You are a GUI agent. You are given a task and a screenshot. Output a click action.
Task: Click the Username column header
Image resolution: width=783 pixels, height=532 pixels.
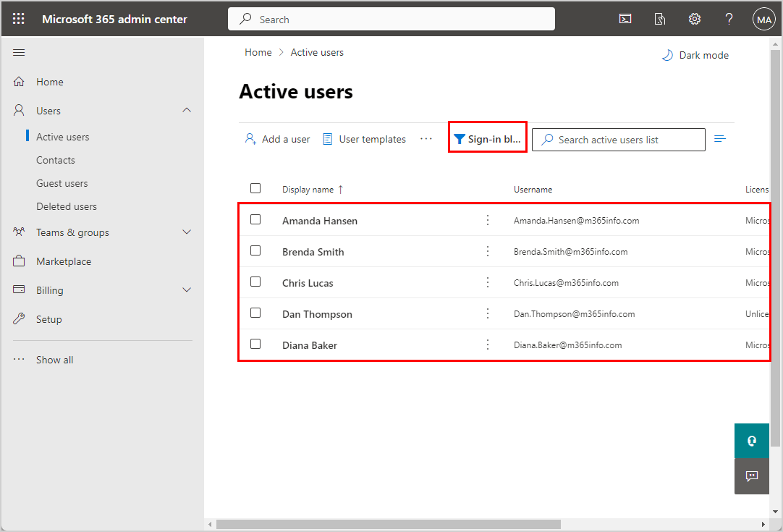(533, 190)
